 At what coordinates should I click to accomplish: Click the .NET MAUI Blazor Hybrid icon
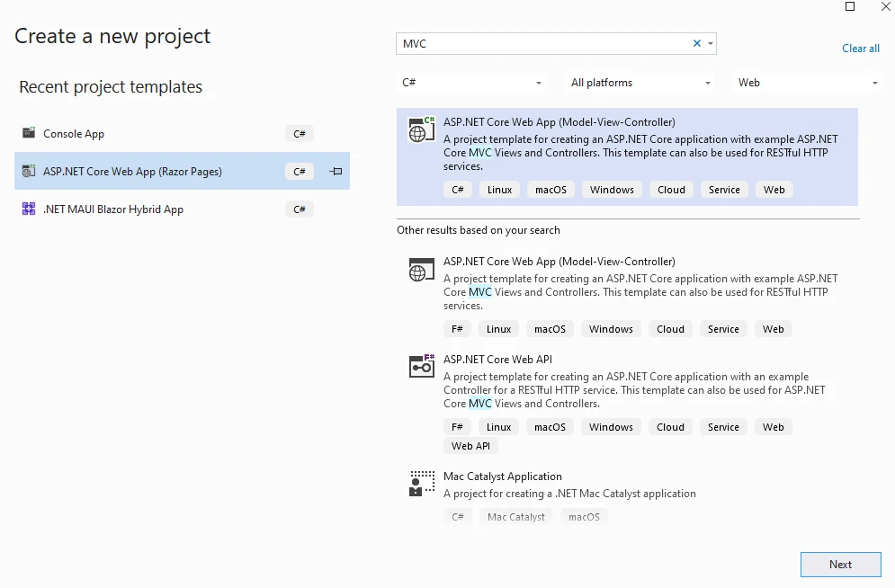(x=29, y=209)
